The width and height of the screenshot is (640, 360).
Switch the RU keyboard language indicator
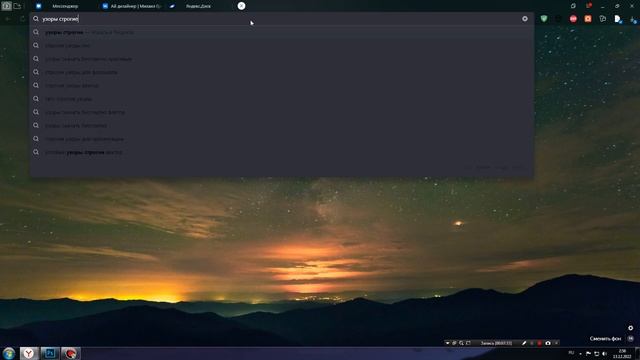coord(571,353)
